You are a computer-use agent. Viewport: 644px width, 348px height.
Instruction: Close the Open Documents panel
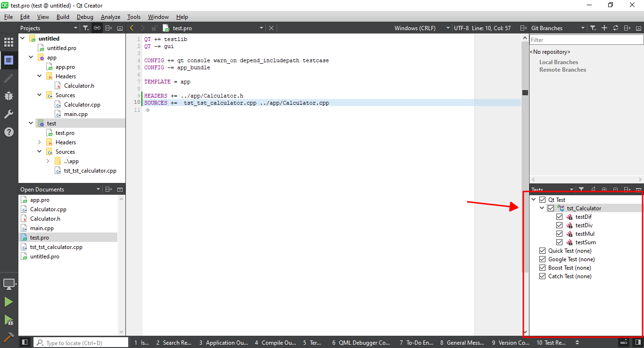tap(120, 190)
